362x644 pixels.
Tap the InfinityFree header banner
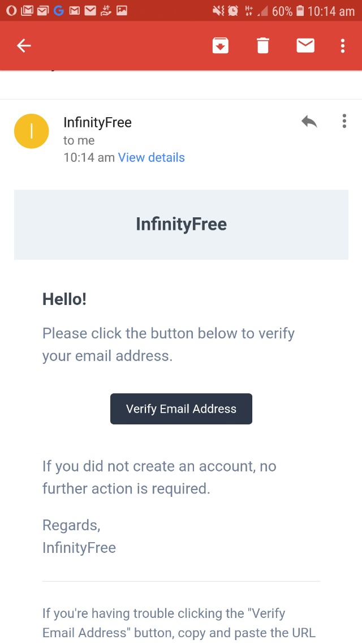[x=181, y=224]
